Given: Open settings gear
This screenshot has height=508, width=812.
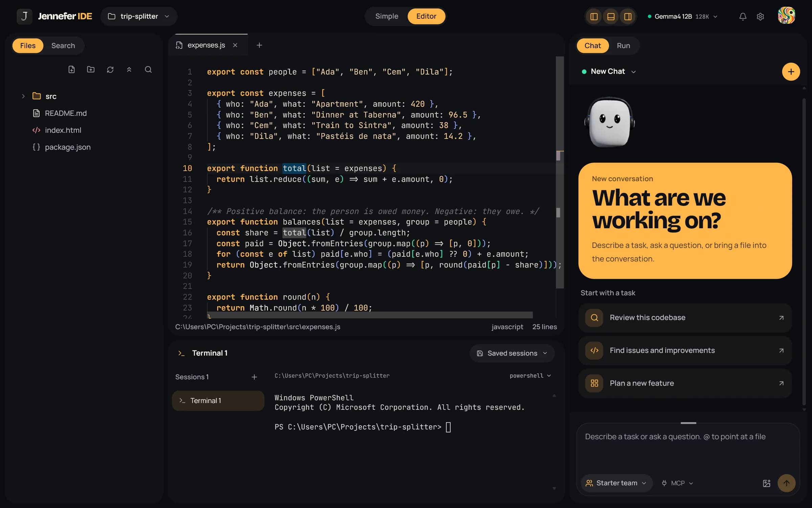Looking at the screenshot, I should pyautogui.click(x=760, y=16).
